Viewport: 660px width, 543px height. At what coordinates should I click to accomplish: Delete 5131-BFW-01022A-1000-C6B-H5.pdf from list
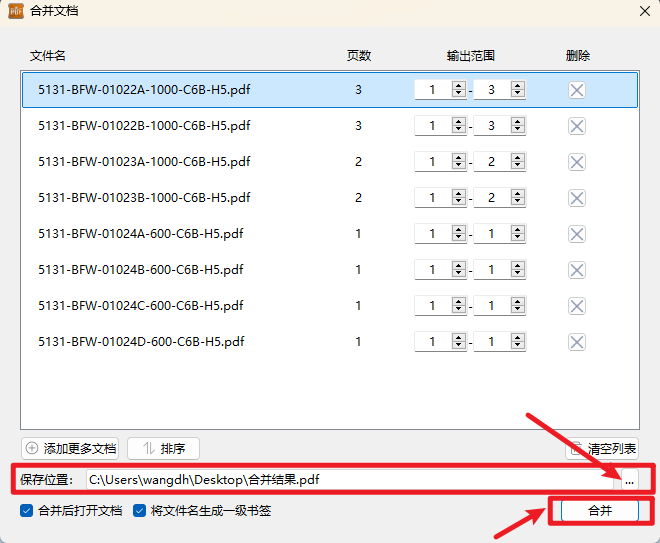[577, 90]
